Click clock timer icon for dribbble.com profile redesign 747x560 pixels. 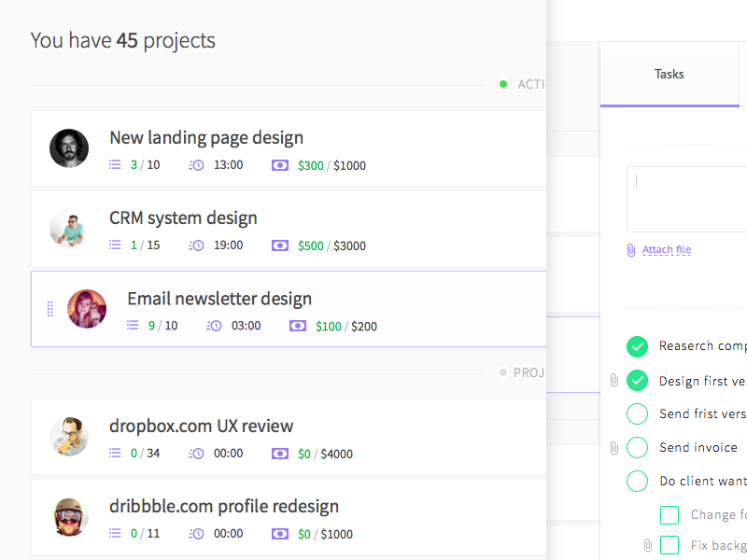coord(196,534)
